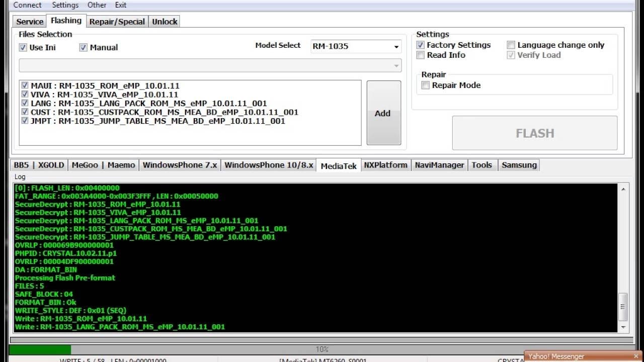This screenshot has height=362, width=644.
Task: Toggle the Manual checkbox
Action: pos(83,47)
